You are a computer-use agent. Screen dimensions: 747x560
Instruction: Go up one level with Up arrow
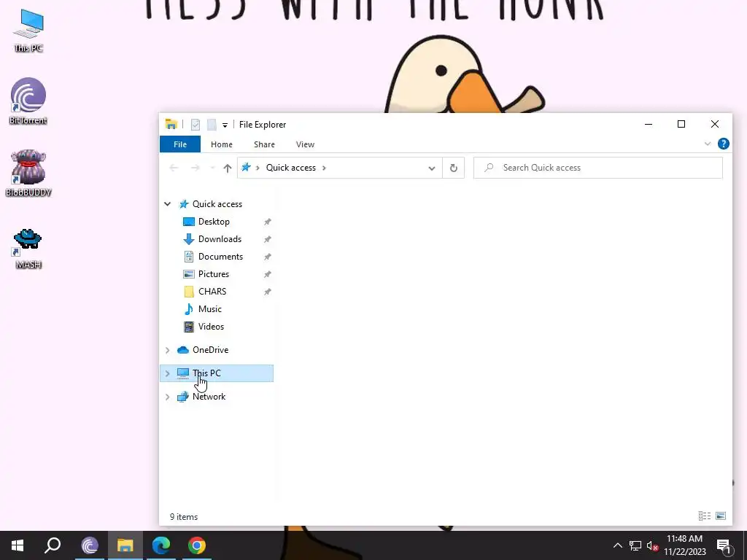228,168
